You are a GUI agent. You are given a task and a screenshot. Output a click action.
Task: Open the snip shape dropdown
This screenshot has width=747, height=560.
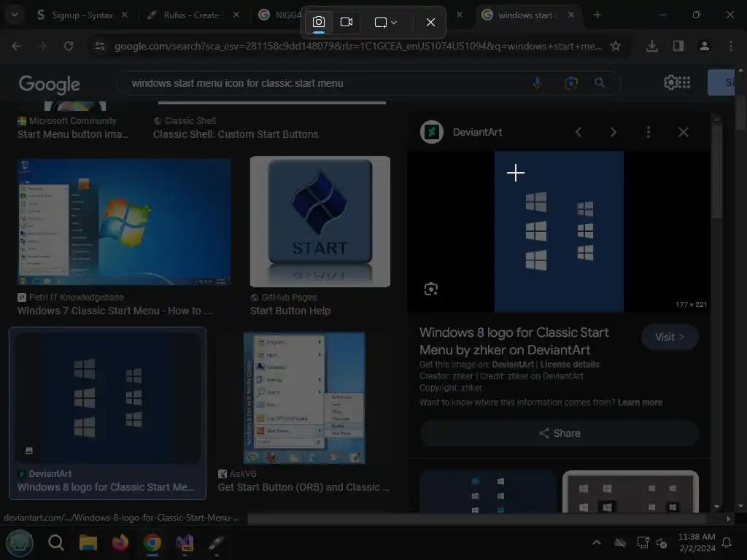pyautogui.click(x=385, y=23)
